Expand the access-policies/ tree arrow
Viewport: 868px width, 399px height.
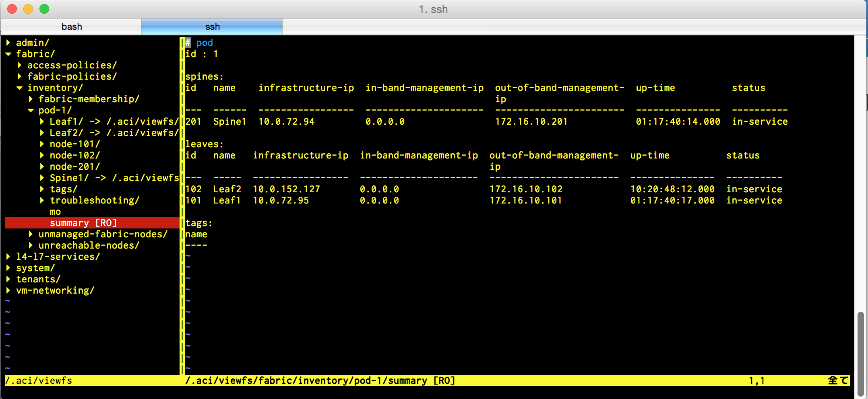point(19,65)
